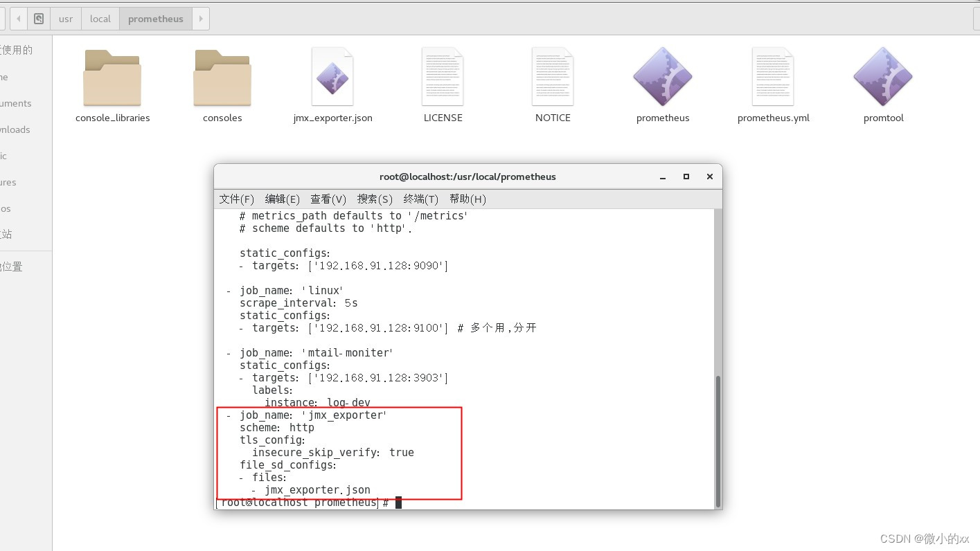Click the NOTICE file name label
Screen dimensions: 980x551
(553, 118)
